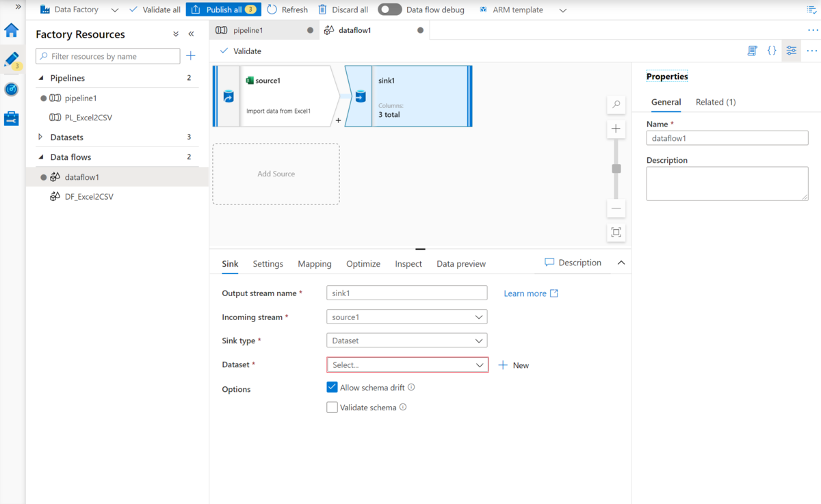
Task: Open the Incoming stream dropdown
Action: 407,317
